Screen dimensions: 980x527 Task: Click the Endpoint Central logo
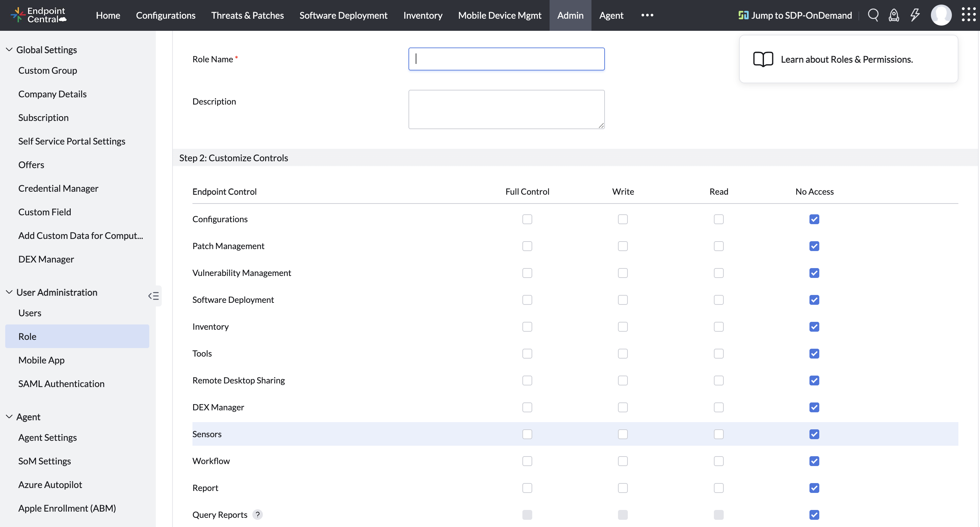[x=38, y=15]
